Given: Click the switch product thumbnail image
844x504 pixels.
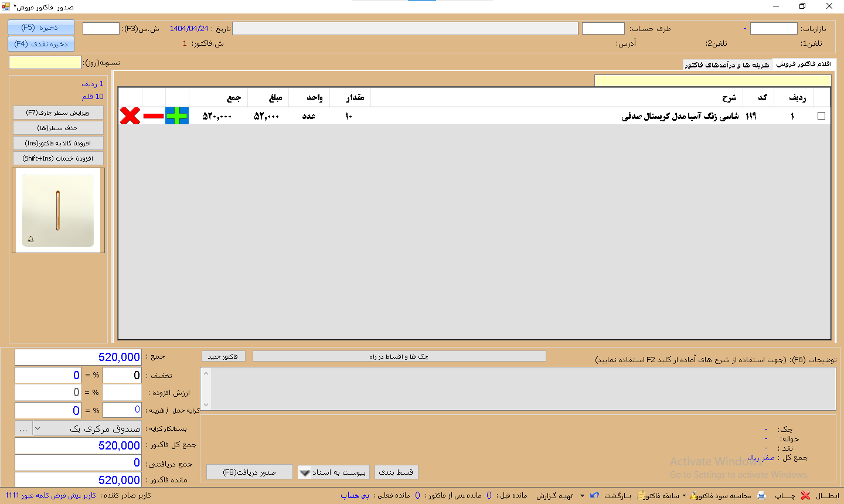Looking at the screenshot, I should coord(57,210).
